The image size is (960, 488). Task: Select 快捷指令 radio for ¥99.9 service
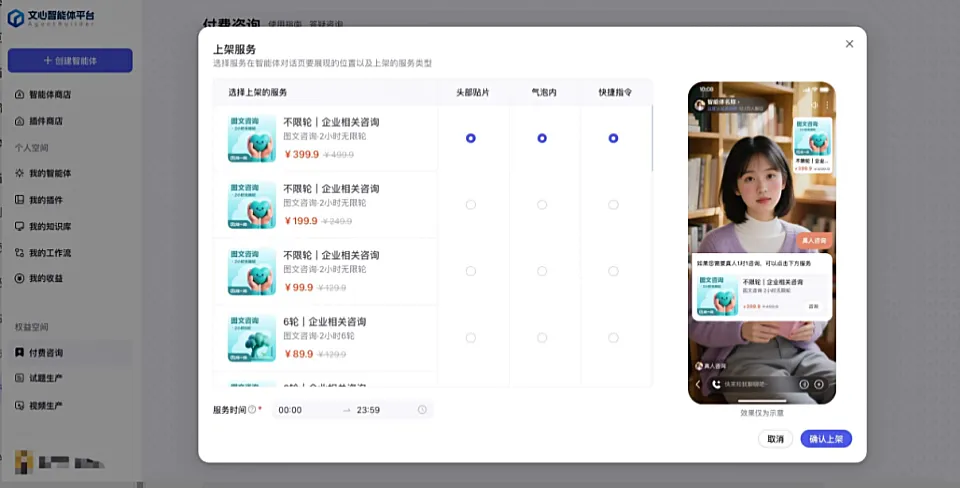[613, 271]
